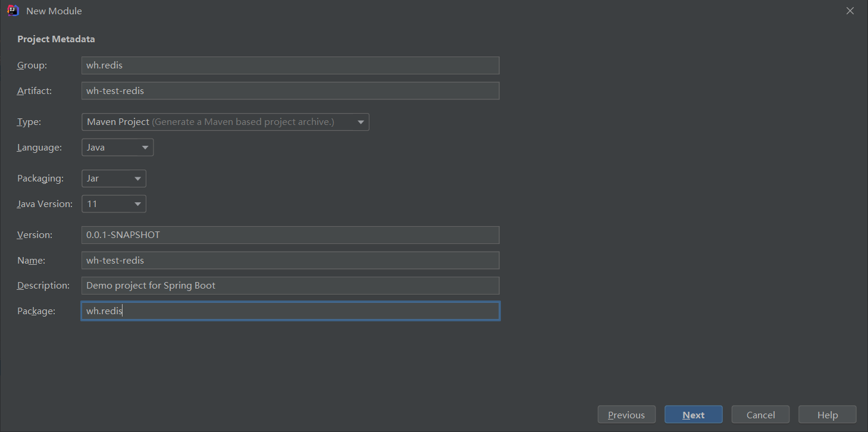
Task: Edit the Group field containing wh.redis
Action: pyautogui.click(x=290, y=65)
